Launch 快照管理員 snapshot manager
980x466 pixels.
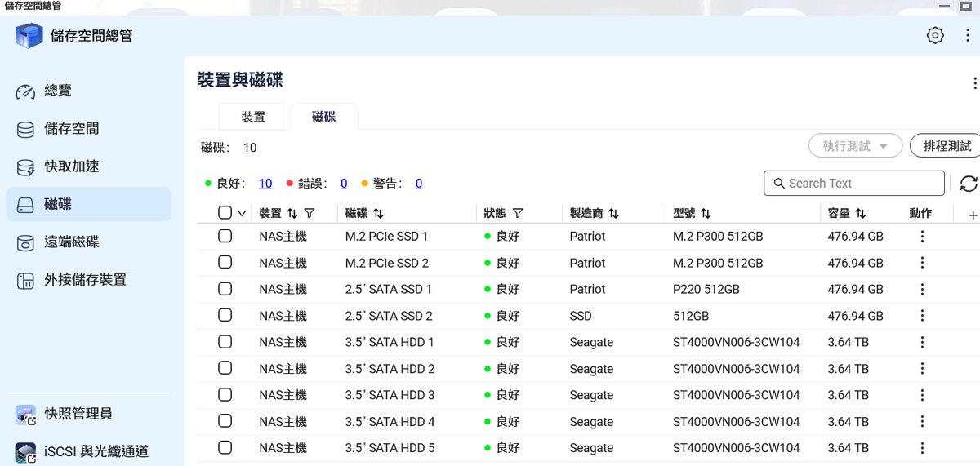78,414
